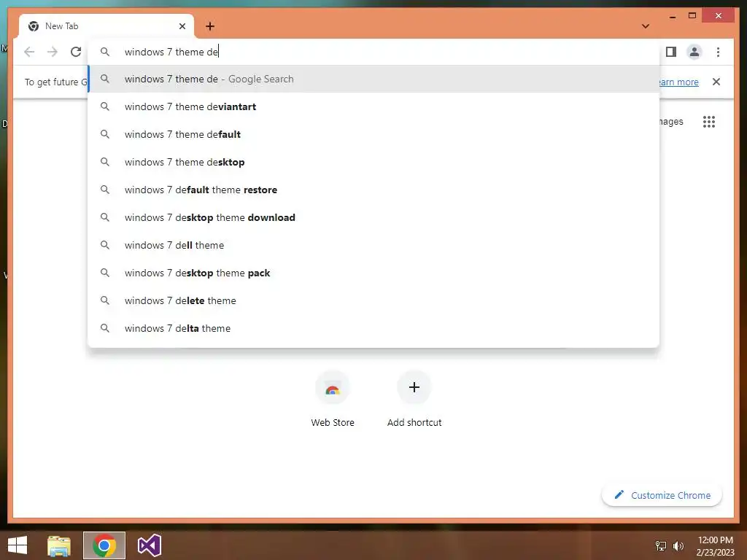Click the Add shortcut button
Screen dimensions: 747x560
tap(414, 399)
